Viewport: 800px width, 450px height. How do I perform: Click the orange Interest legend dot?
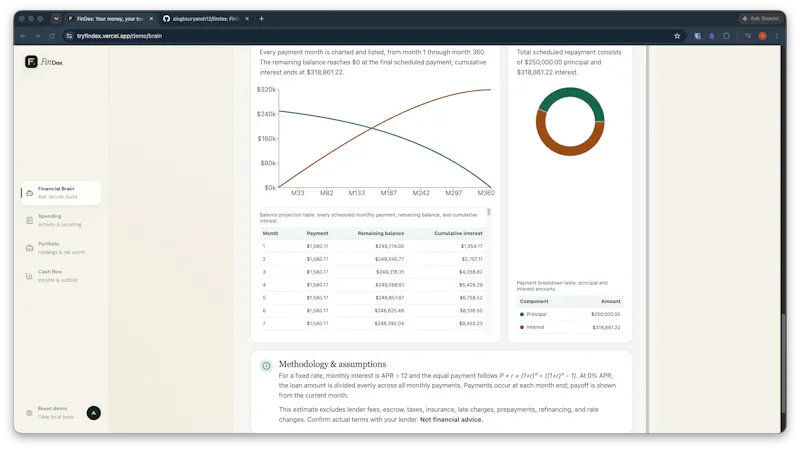pyautogui.click(x=521, y=327)
